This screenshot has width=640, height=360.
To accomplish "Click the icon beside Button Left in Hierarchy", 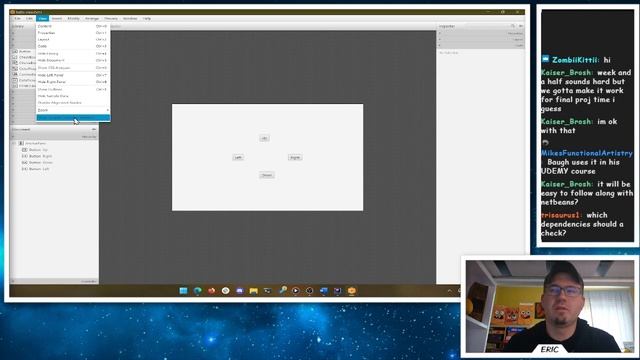I will pos(24,169).
